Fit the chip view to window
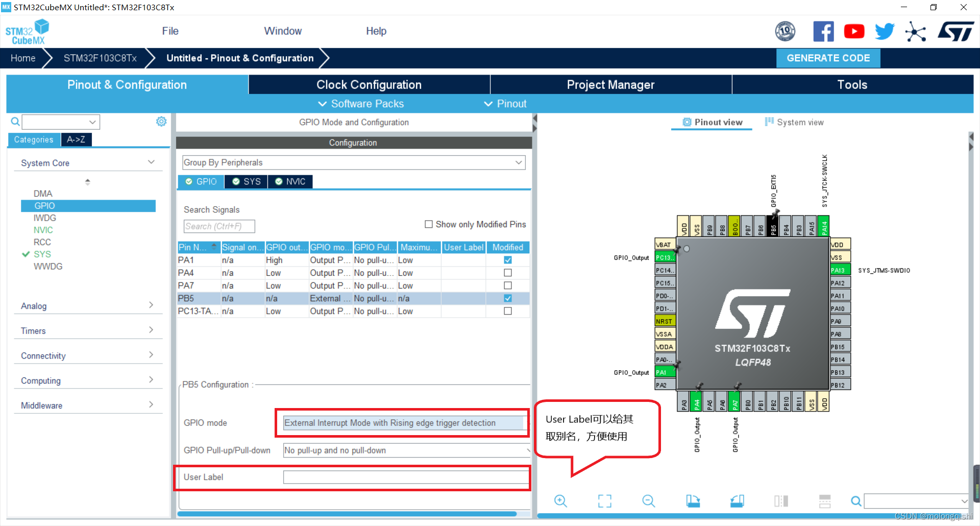 pos(605,501)
